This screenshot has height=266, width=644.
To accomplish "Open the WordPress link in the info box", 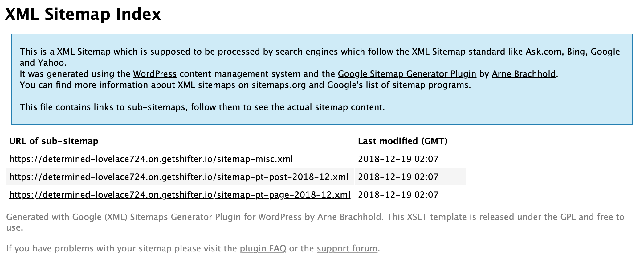I will tap(155, 74).
